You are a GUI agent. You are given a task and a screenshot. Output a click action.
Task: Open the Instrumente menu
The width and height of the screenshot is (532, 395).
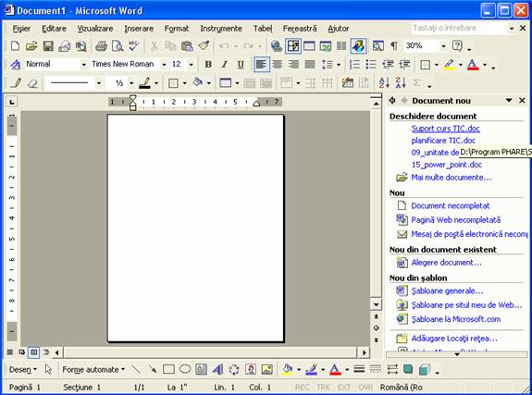pyautogui.click(x=221, y=29)
